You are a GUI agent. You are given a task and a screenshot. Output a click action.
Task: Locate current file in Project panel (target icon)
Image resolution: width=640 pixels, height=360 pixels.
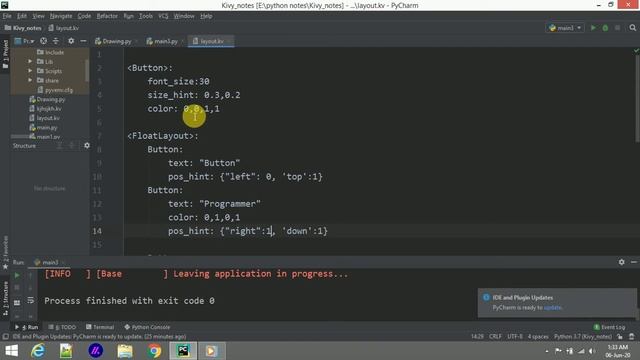[x=43, y=41]
